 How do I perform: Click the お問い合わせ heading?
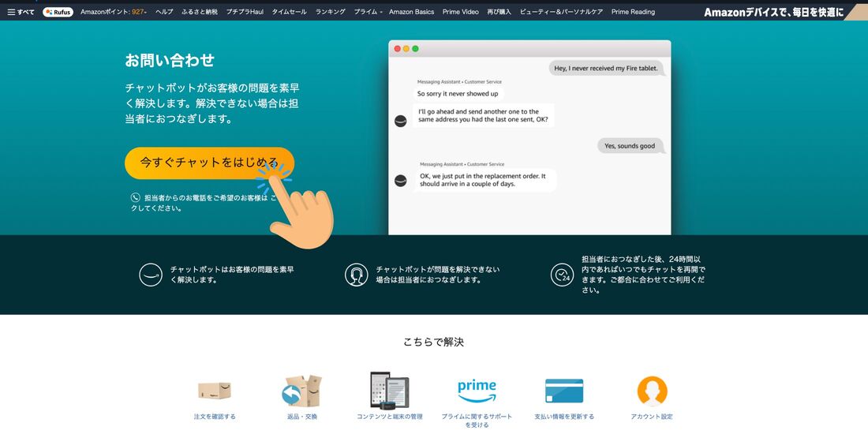[170, 60]
